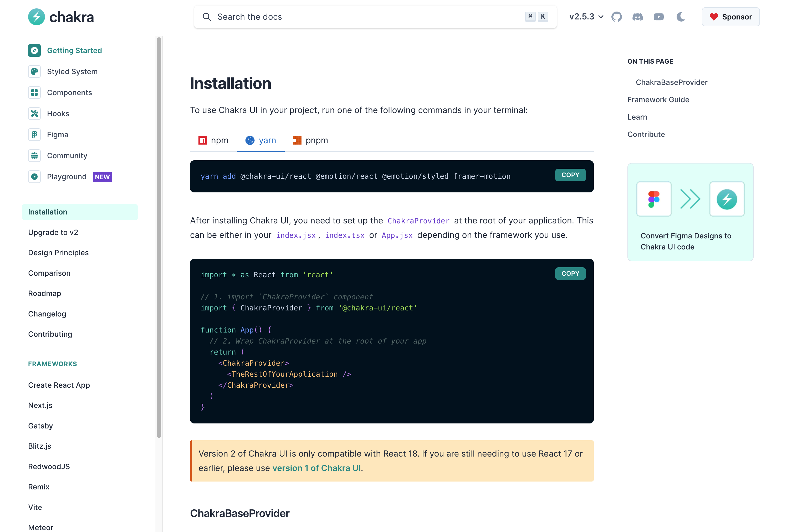The height and width of the screenshot is (532, 787).
Task: Click the Figma sidebar icon
Action: click(x=34, y=134)
